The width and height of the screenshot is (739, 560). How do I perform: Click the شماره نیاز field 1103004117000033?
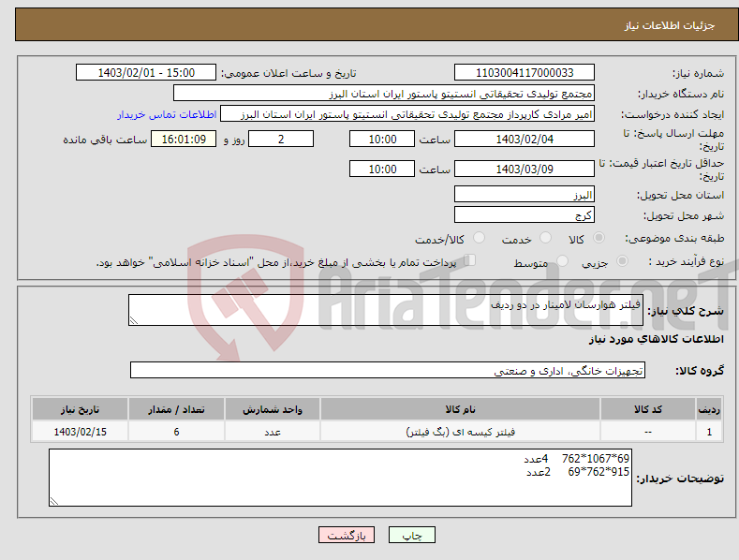pos(525,73)
